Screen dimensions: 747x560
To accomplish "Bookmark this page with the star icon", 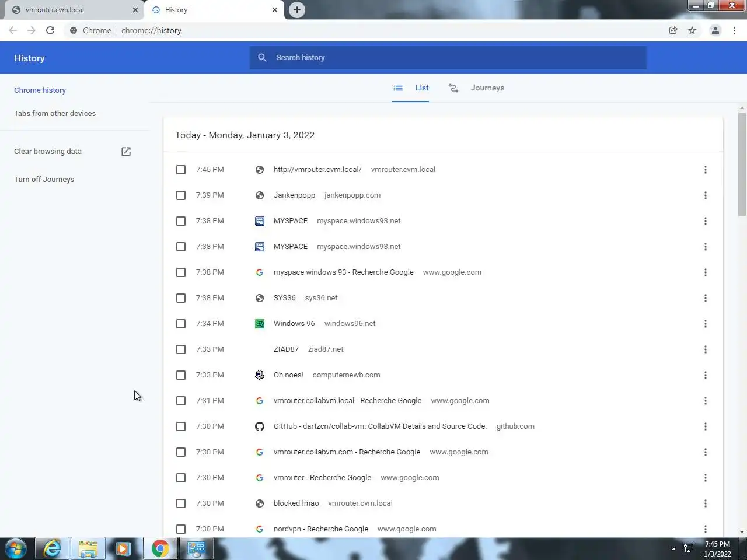I will click(692, 30).
